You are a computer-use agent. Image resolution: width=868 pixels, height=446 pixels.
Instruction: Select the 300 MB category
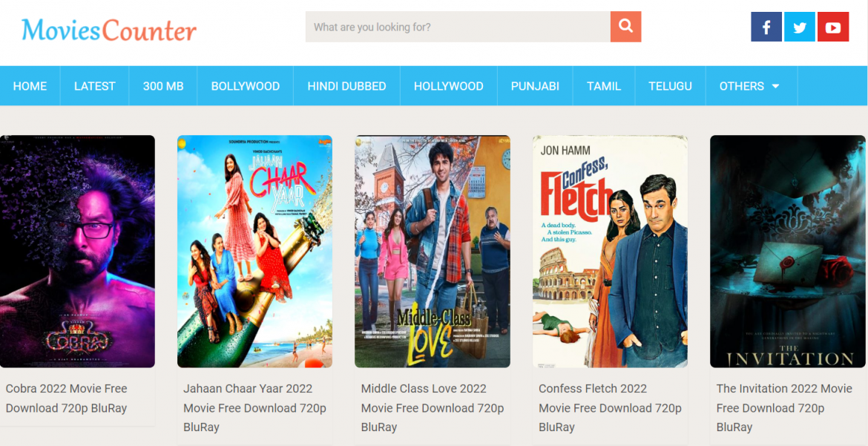(x=163, y=86)
